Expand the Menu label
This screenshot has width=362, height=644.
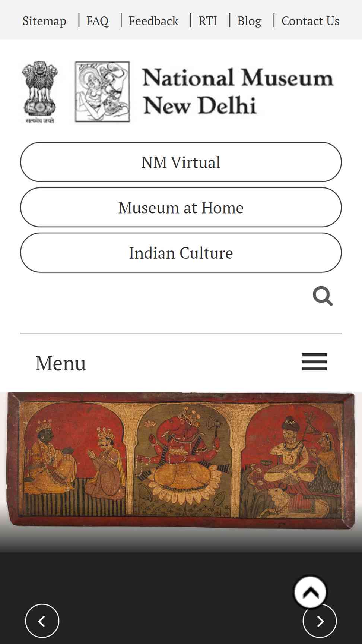60,363
